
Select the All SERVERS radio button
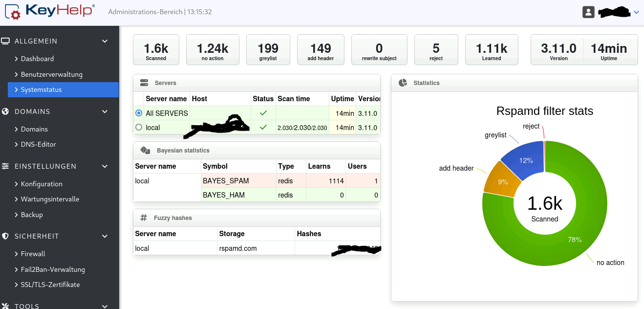139,113
